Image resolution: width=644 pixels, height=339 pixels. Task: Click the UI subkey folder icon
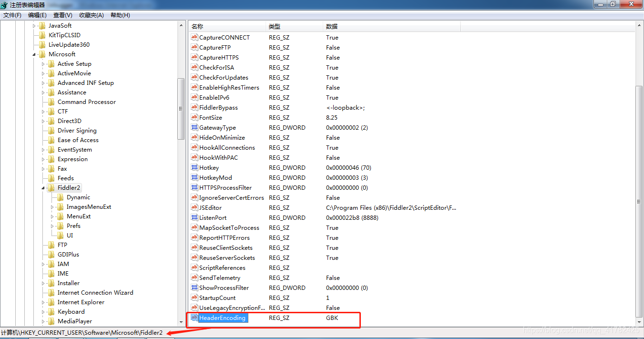pos(61,236)
